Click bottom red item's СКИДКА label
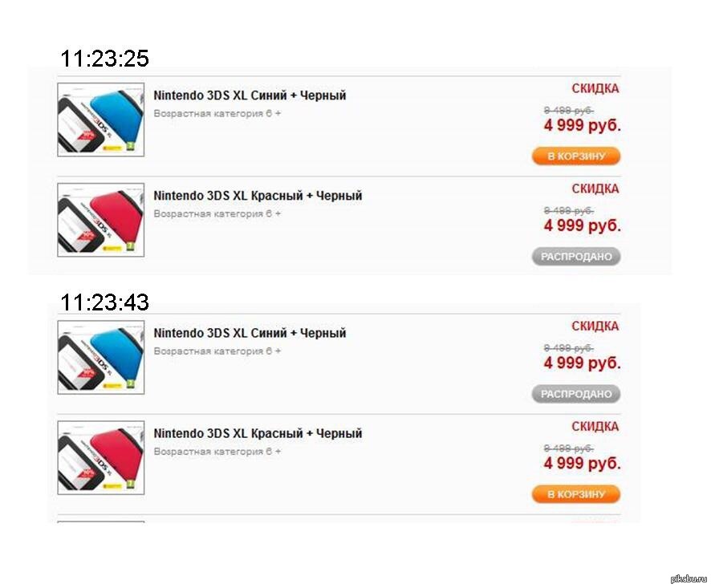Image resolution: width=711 pixels, height=588 pixels. 595,427
